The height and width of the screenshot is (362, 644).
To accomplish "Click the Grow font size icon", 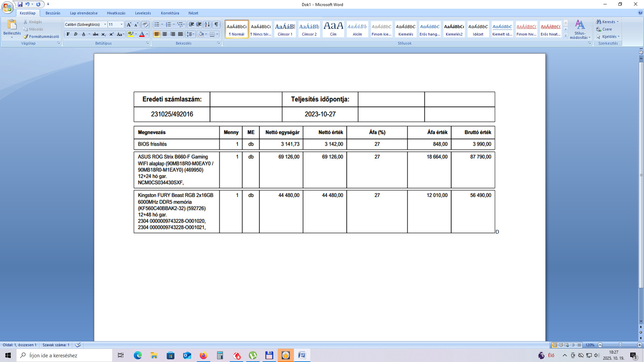I will point(129,24).
